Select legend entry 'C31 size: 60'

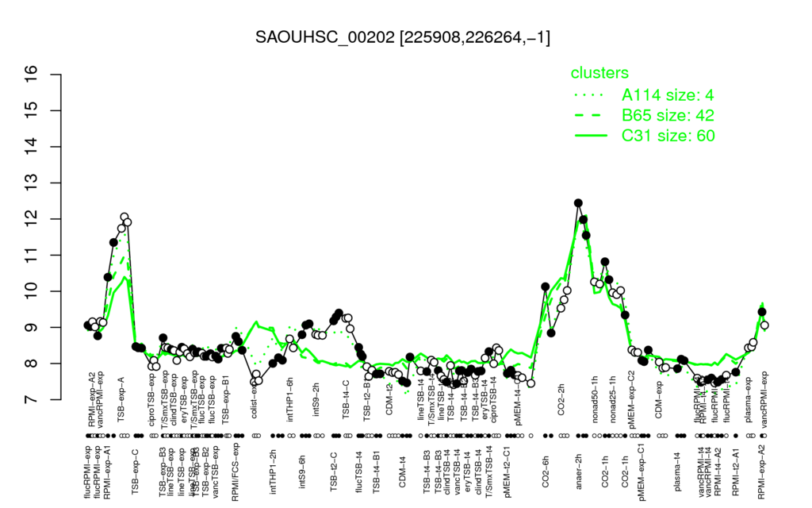click(x=668, y=136)
